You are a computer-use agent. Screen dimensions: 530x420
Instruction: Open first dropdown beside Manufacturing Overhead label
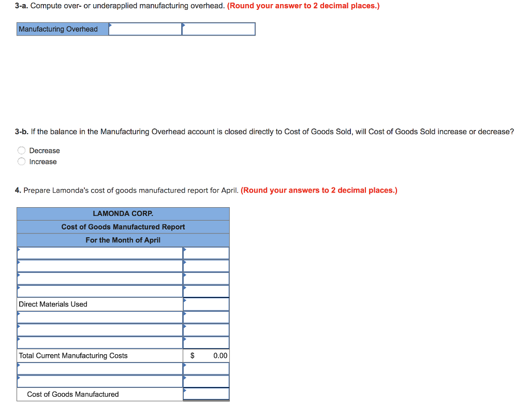(145, 29)
